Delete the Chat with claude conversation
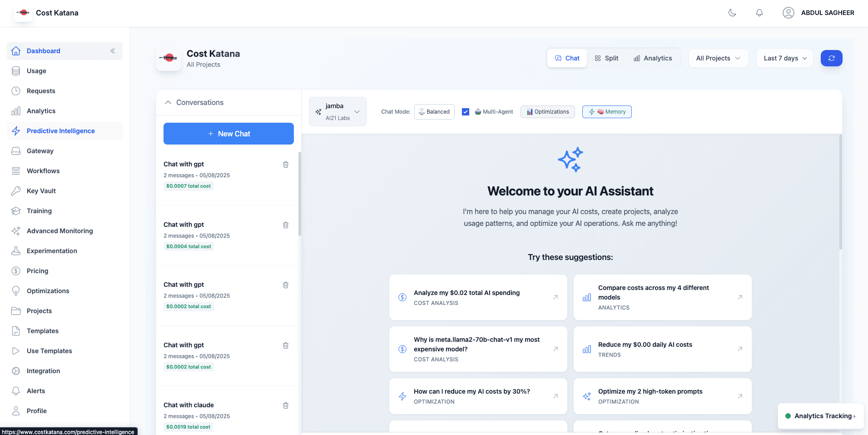This screenshot has width=868, height=435. (286, 405)
